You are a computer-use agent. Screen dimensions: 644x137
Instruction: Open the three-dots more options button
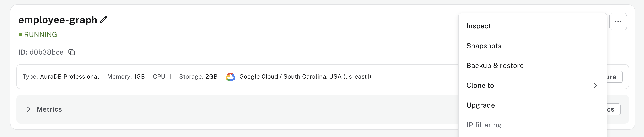[x=618, y=22]
